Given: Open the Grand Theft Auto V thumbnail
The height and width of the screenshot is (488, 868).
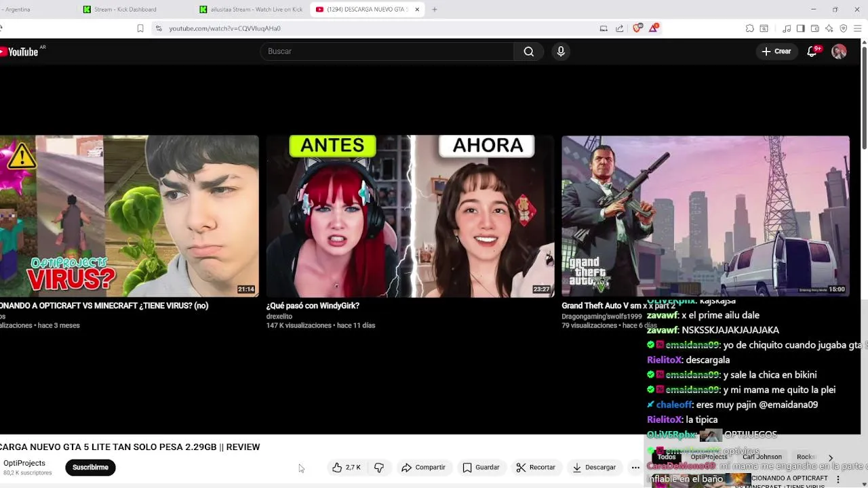Looking at the screenshot, I should [705, 216].
